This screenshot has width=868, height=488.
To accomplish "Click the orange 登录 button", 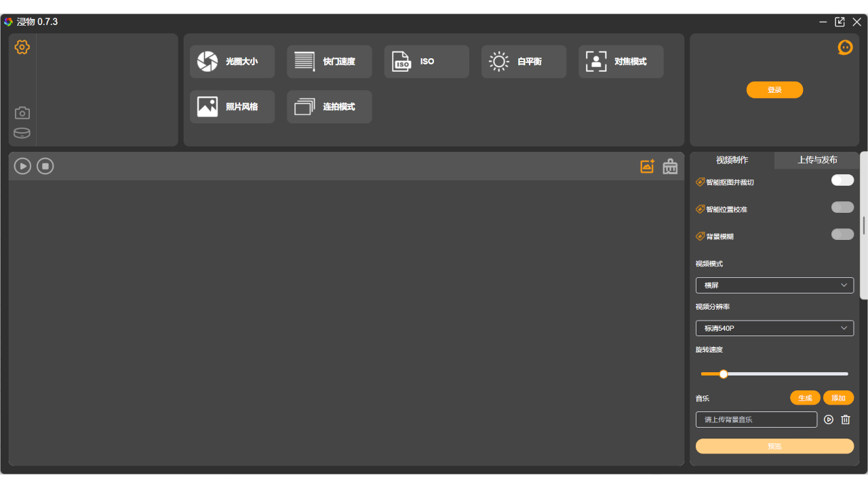I will (774, 89).
